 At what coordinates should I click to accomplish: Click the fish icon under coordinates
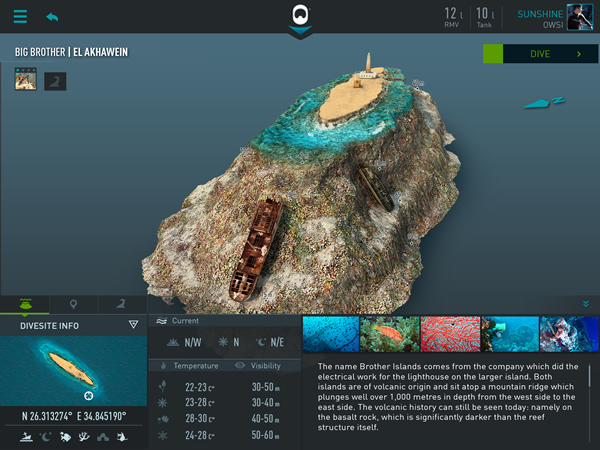point(64,437)
